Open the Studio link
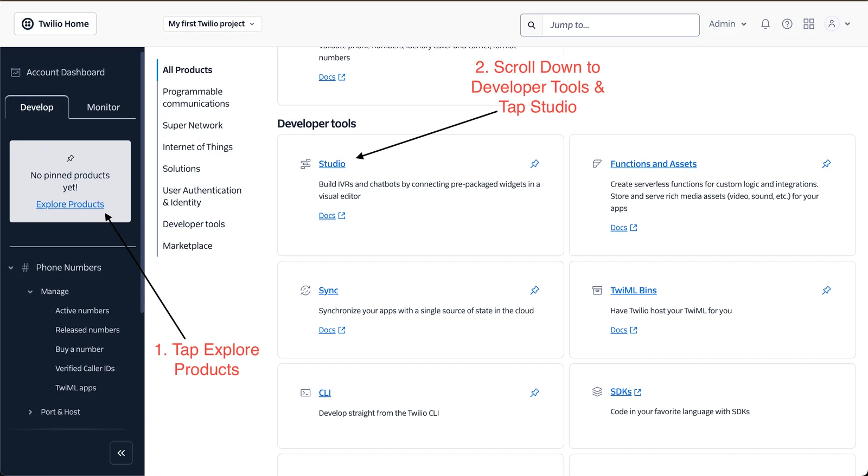The height and width of the screenshot is (476, 868). coord(332,164)
